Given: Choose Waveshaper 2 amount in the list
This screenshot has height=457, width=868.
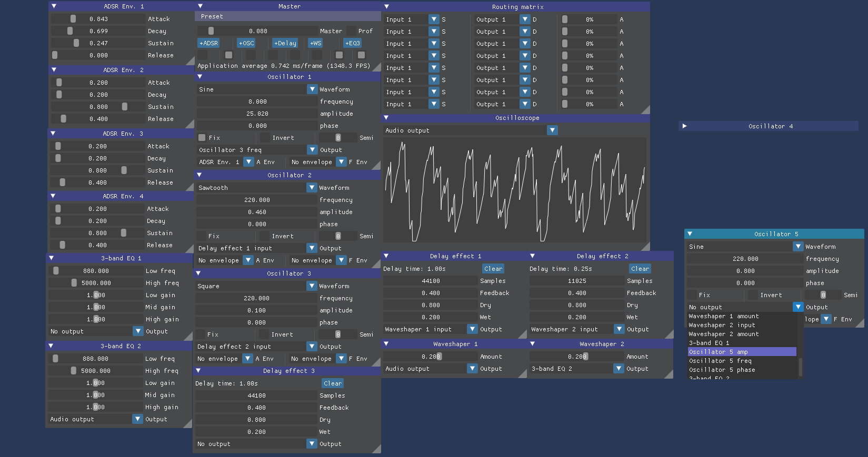Looking at the screenshot, I should [742, 334].
